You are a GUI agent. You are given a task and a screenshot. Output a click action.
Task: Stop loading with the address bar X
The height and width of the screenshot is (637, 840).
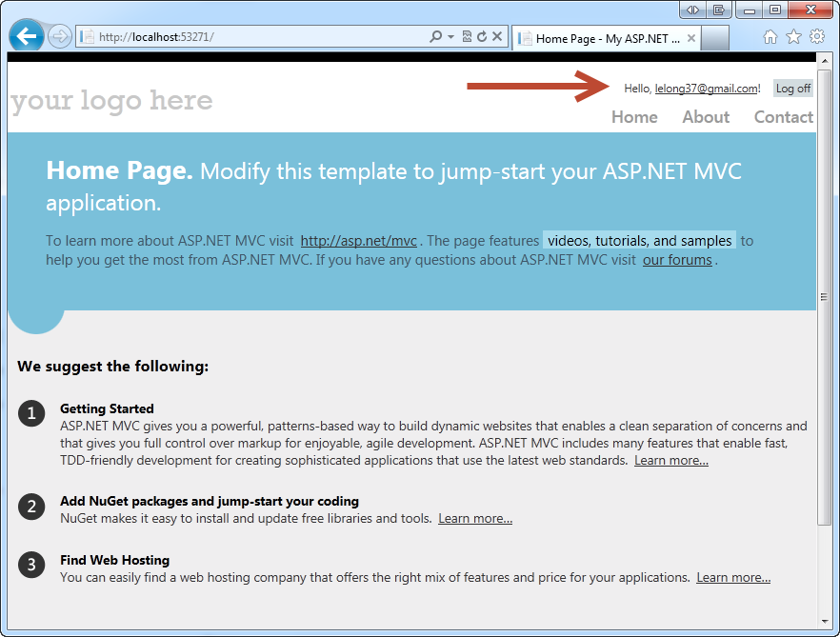point(497,36)
